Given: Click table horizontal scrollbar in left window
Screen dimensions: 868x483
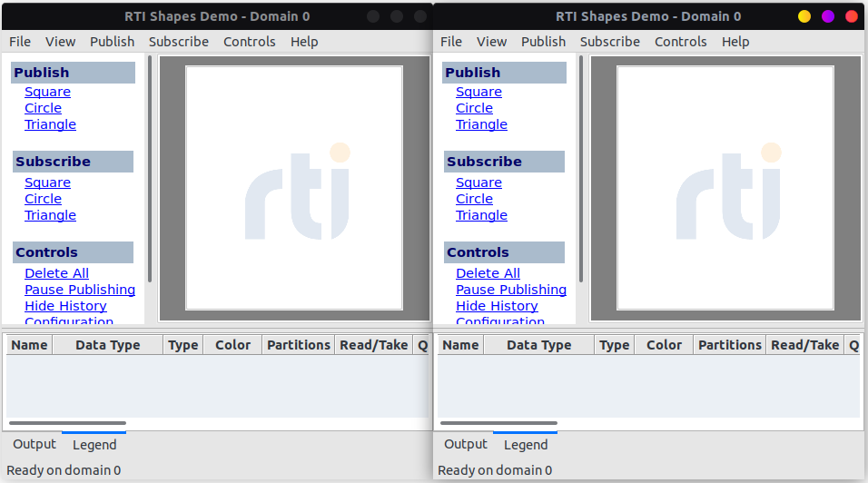Looking at the screenshot, I should (x=67, y=423).
